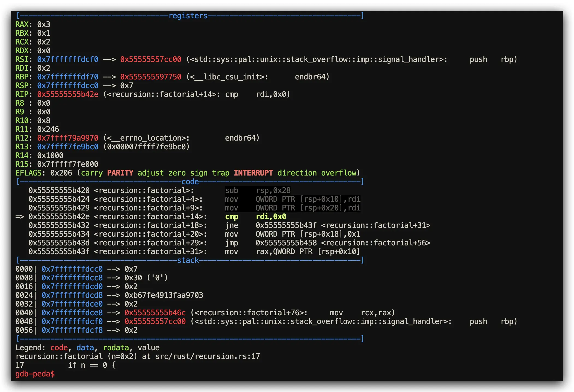Click stack address 0x7fffffffdce0

tap(72, 304)
